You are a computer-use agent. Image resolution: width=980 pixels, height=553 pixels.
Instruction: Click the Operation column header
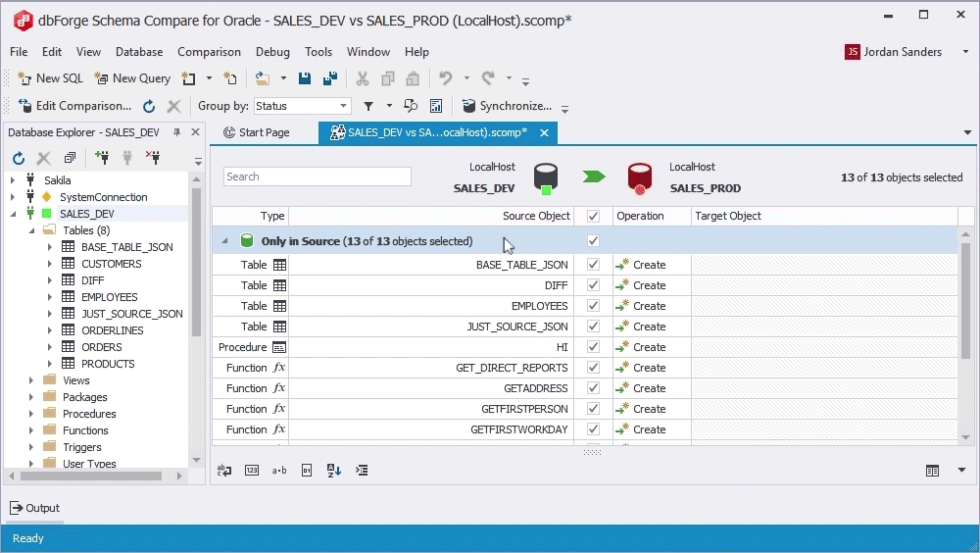(652, 216)
